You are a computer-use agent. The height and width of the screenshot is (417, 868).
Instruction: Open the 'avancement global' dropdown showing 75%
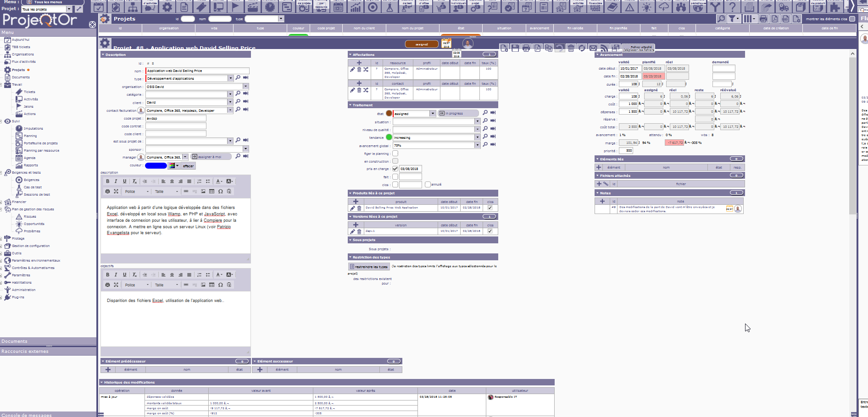(x=477, y=145)
